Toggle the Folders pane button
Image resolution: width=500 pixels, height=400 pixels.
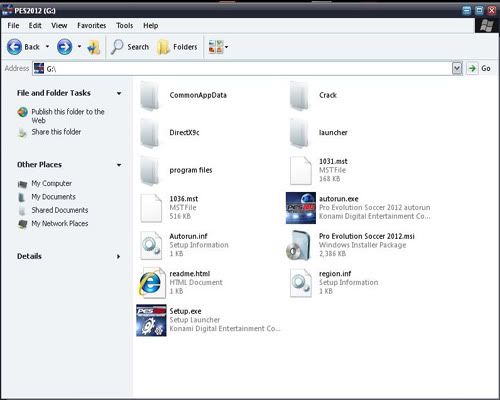178,47
